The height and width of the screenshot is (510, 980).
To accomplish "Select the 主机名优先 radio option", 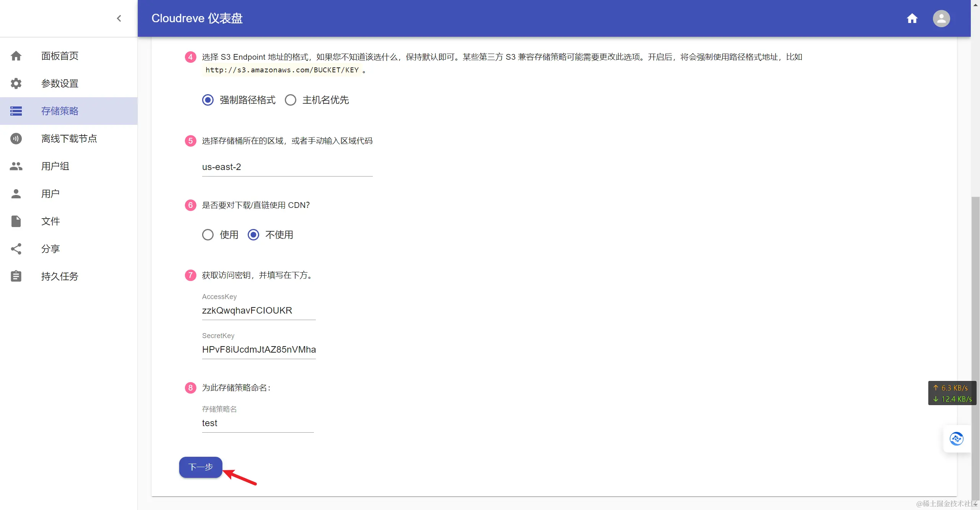I will [x=291, y=100].
